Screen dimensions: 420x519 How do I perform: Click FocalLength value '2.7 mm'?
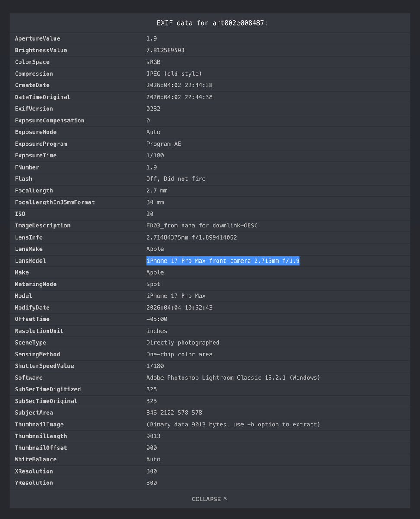point(157,190)
